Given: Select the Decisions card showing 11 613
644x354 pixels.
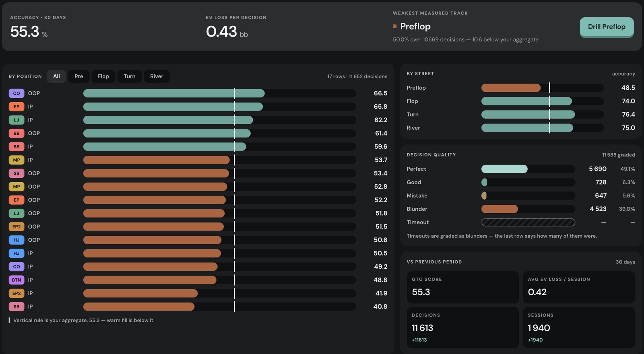Looking at the screenshot, I should [463, 327].
